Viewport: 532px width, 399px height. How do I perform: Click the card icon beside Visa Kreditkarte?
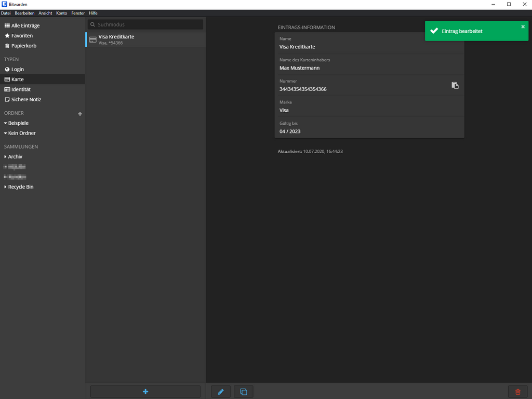(92, 39)
